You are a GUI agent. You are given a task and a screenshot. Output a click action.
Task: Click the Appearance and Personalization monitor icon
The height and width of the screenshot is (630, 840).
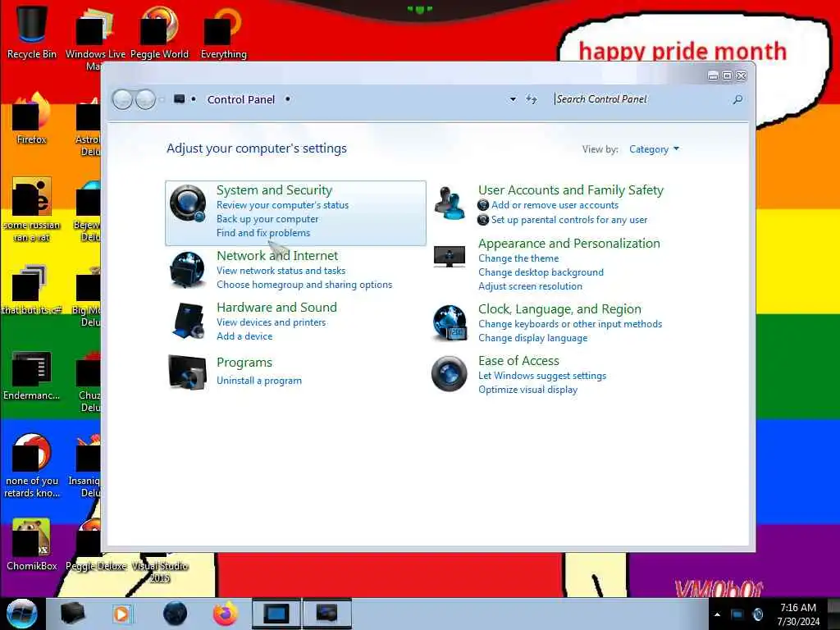[449, 257]
